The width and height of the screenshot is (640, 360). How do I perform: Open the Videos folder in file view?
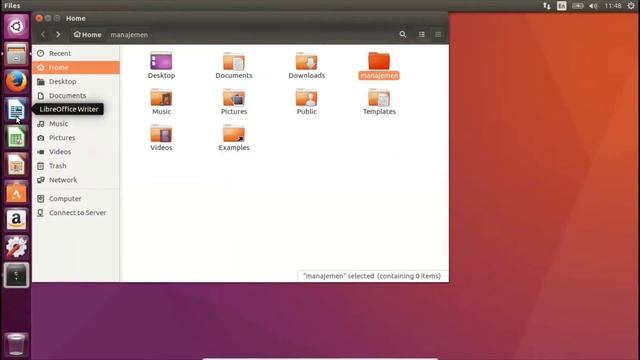(x=161, y=133)
